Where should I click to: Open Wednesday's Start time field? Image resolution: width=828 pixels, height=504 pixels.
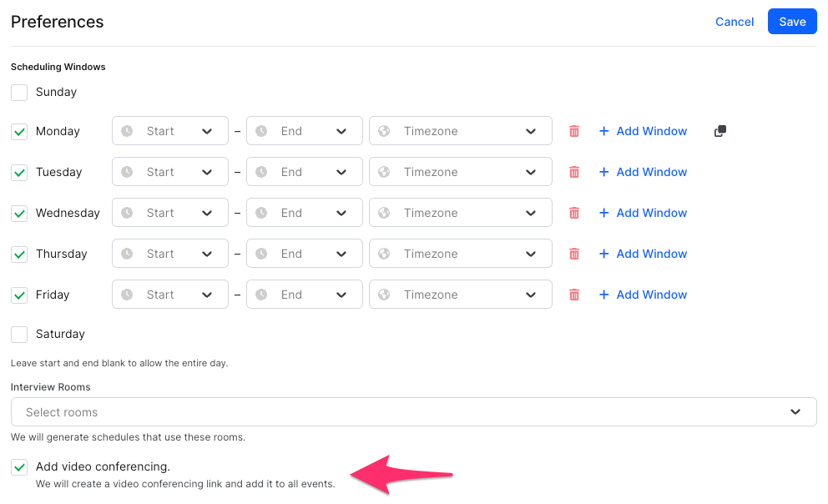(x=170, y=213)
